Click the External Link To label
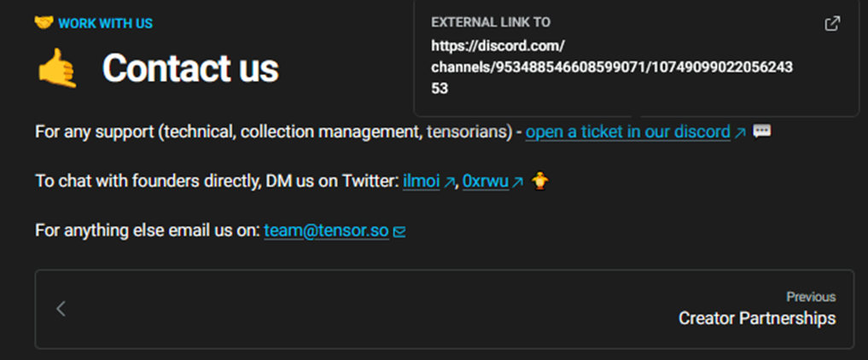Screen dimensions: 868x360 [491, 22]
